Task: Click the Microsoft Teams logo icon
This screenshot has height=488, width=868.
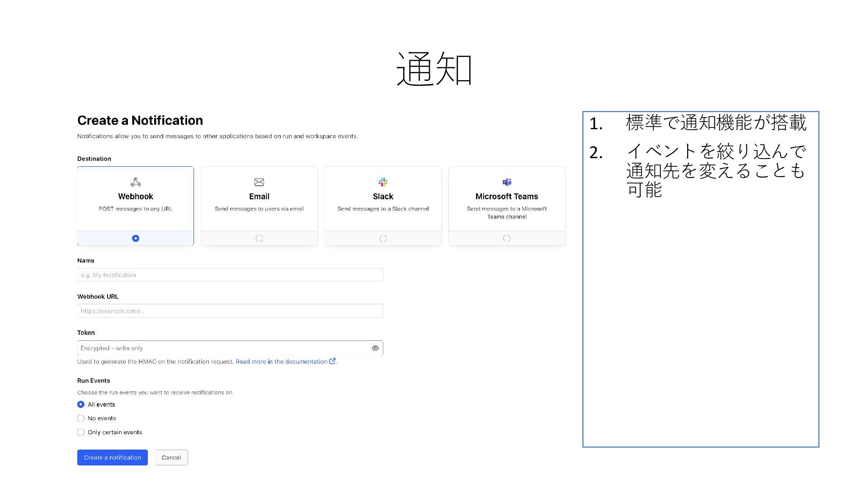Action: pyautogui.click(x=507, y=182)
